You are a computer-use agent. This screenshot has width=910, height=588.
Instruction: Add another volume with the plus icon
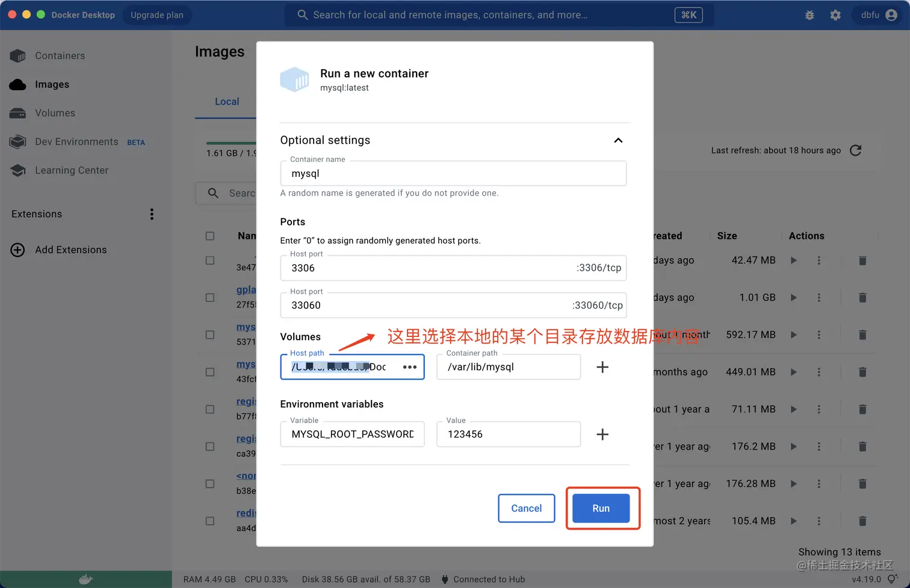pos(602,367)
